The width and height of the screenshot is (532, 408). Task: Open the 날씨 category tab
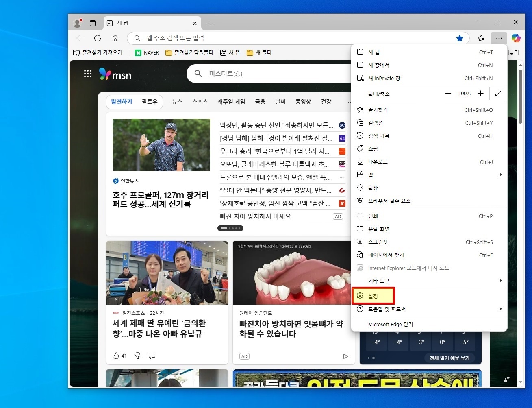click(280, 102)
